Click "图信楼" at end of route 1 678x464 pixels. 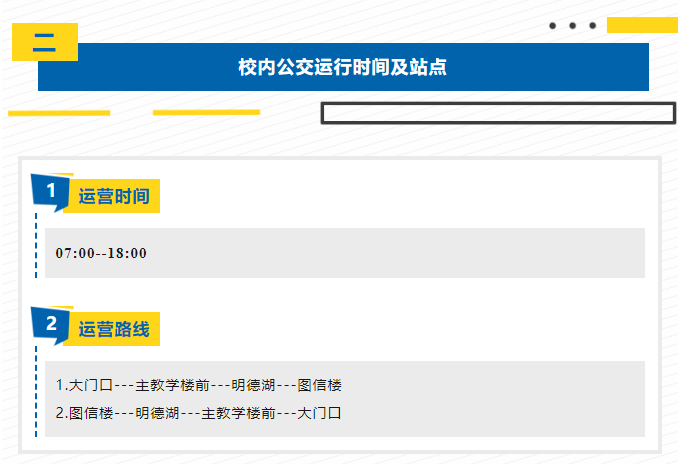pyautogui.click(x=320, y=385)
